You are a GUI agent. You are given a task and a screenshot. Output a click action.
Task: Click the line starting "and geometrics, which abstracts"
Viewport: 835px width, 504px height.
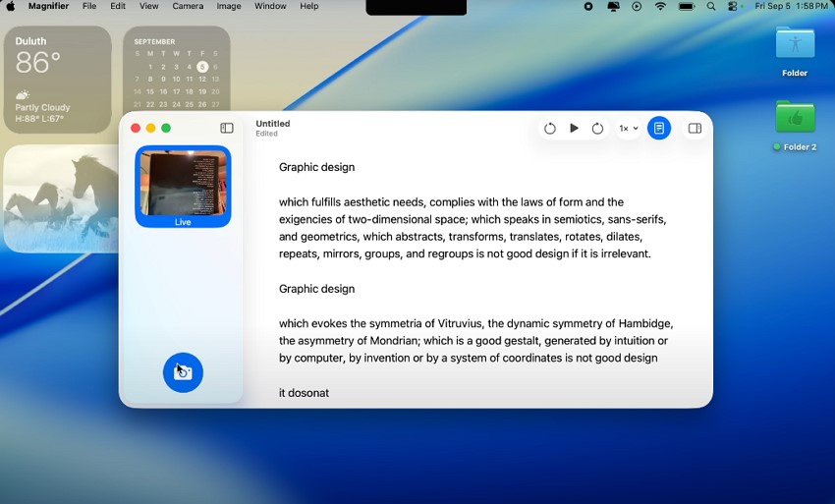461,237
